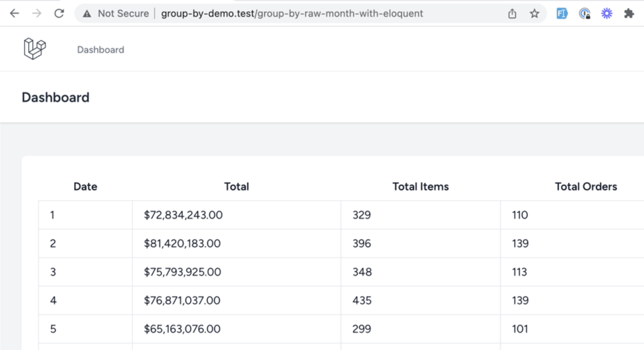Click the total $75,793,925.00
The image size is (644, 350).
[182, 272]
